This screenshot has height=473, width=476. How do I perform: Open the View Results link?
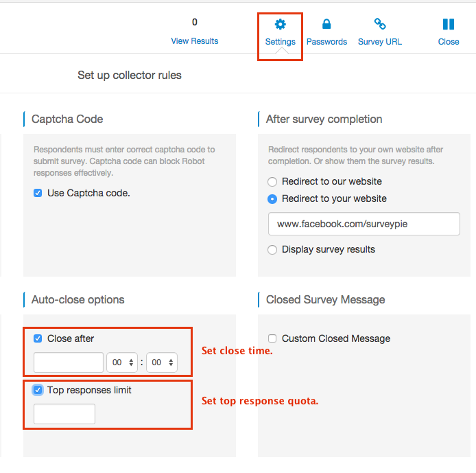[x=194, y=41]
